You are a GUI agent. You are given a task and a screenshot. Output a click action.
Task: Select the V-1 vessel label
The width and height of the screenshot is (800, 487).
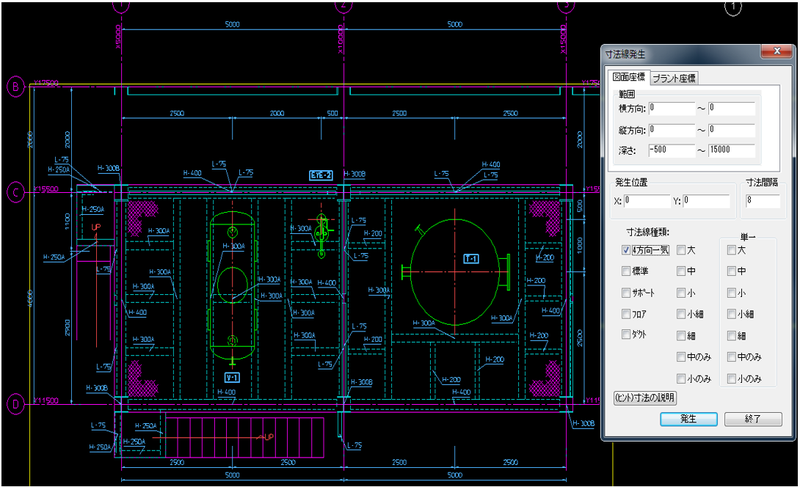(231, 378)
